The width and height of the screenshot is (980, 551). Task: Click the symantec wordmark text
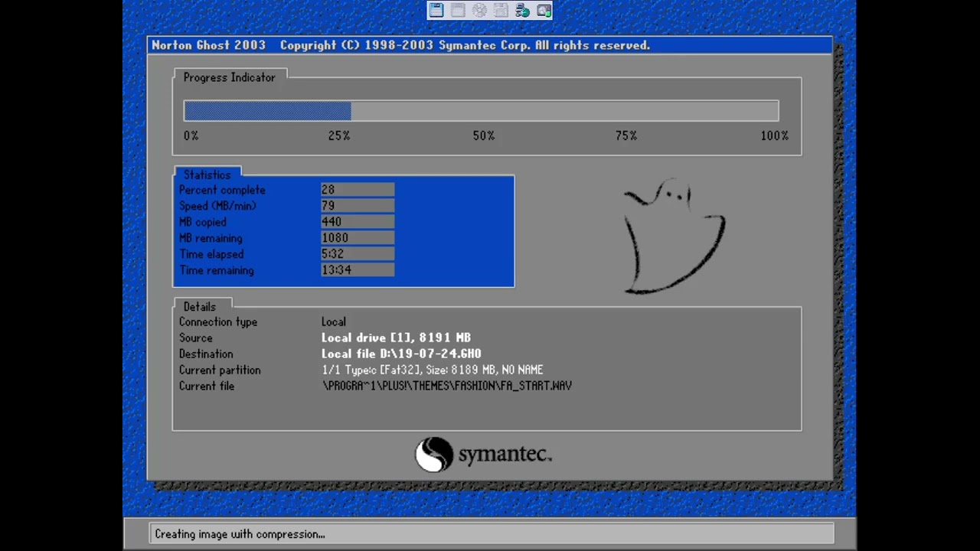(505, 454)
